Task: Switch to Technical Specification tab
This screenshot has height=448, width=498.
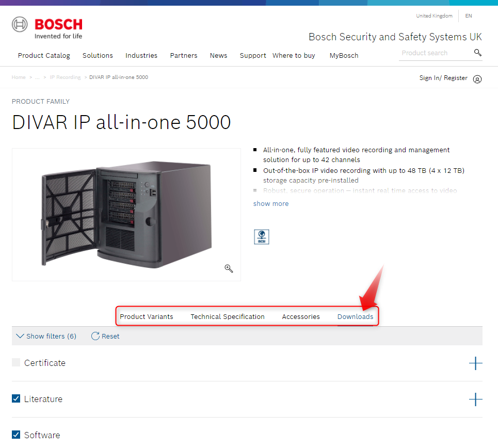Action: tap(227, 316)
